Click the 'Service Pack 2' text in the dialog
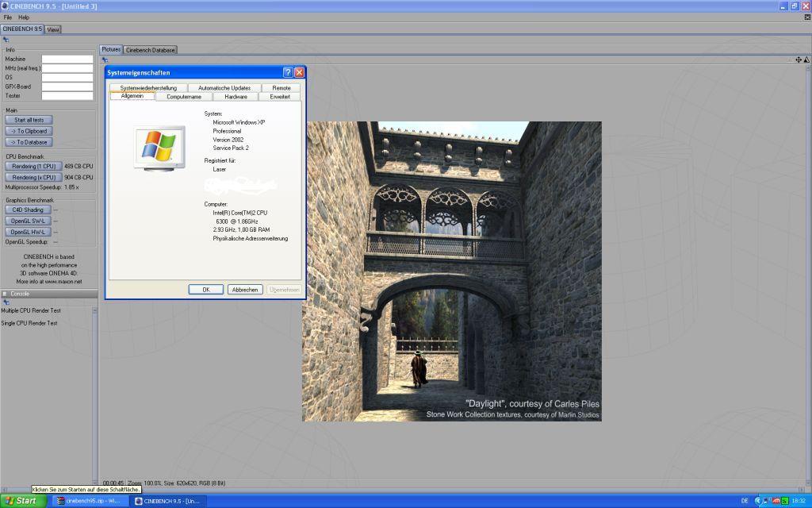Viewport: 812px width, 508px height. click(231, 148)
